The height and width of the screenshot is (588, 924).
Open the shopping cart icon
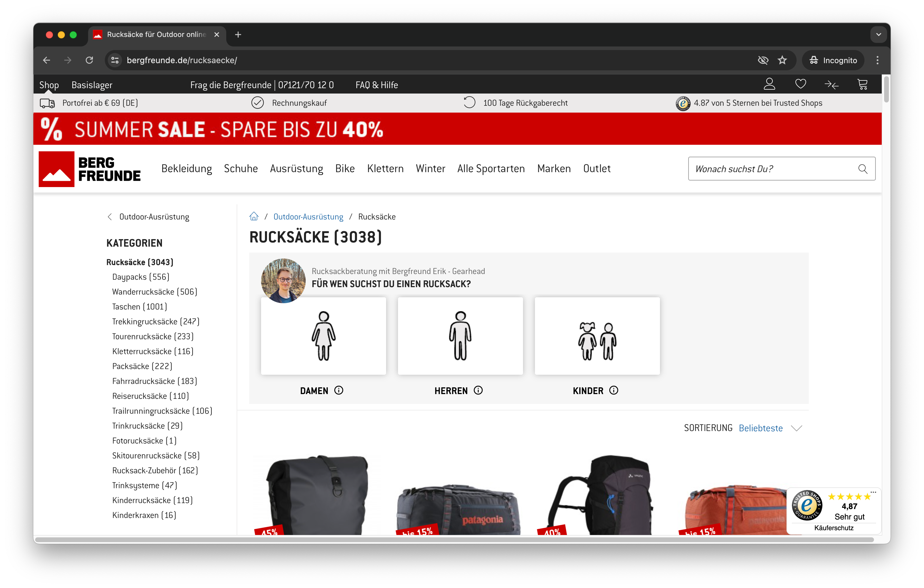point(862,84)
